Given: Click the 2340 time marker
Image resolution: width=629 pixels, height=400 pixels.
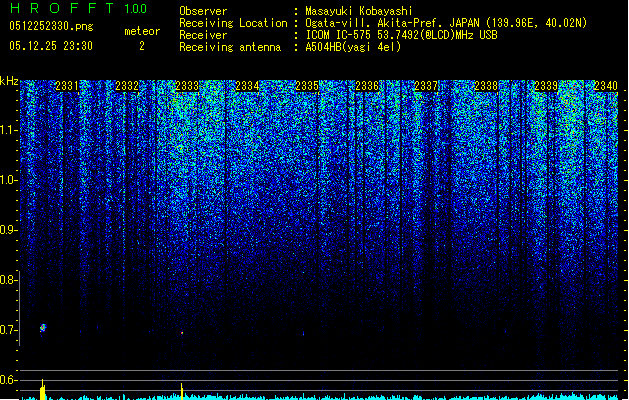Looking at the screenshot, I should click(606, 86).
